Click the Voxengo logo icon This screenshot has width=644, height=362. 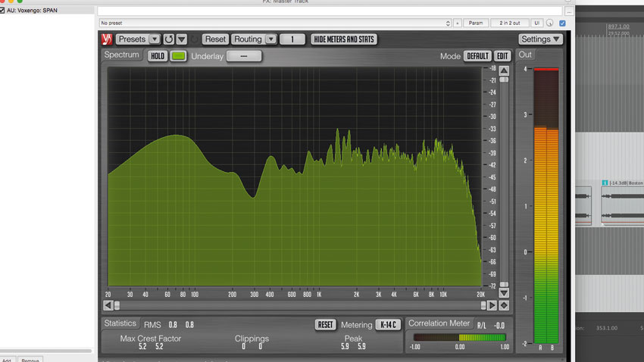point(107,39)
